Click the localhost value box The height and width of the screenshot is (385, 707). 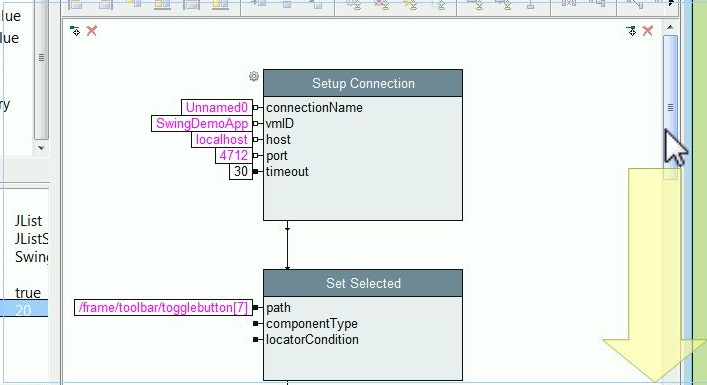[222, 140]
